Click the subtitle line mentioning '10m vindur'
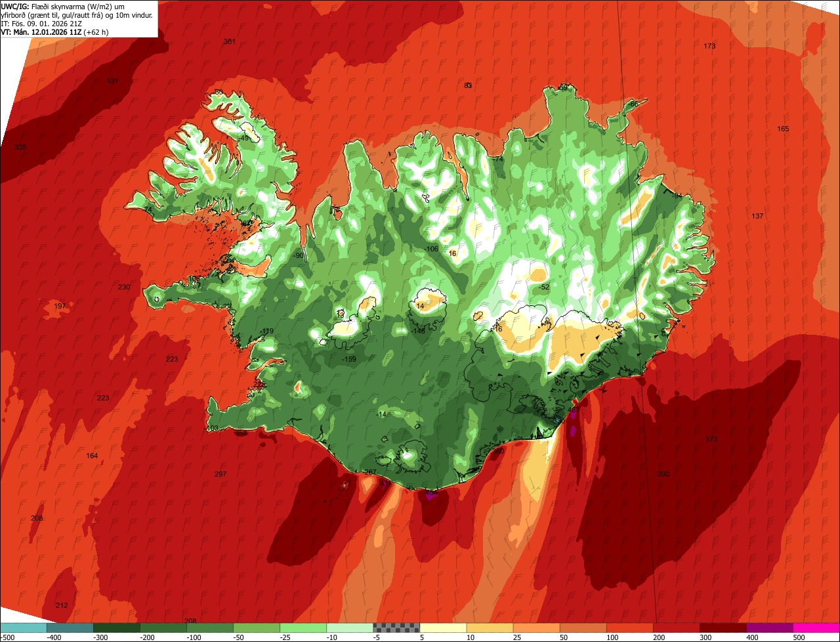This screenshot has height=642, width=840. 77,14
